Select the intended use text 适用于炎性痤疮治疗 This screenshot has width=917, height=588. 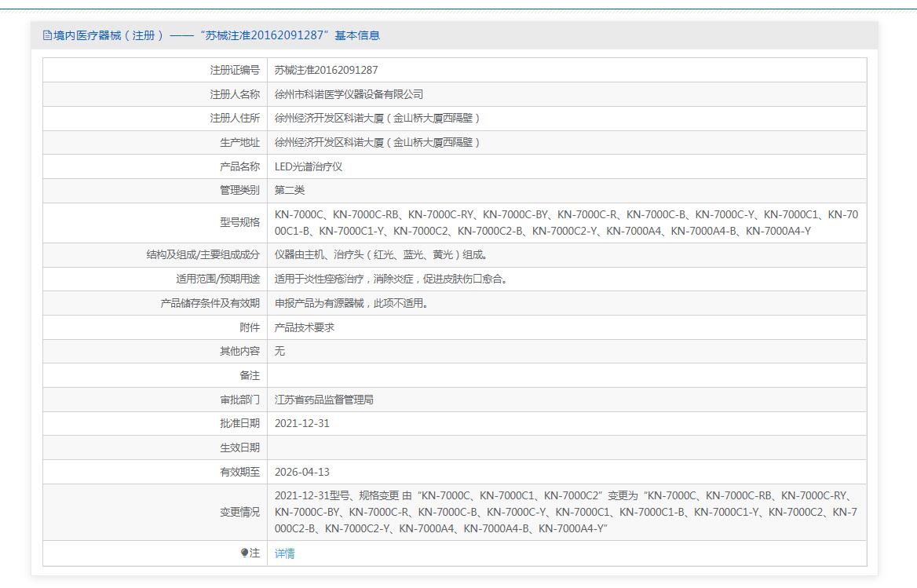[319, 279]
